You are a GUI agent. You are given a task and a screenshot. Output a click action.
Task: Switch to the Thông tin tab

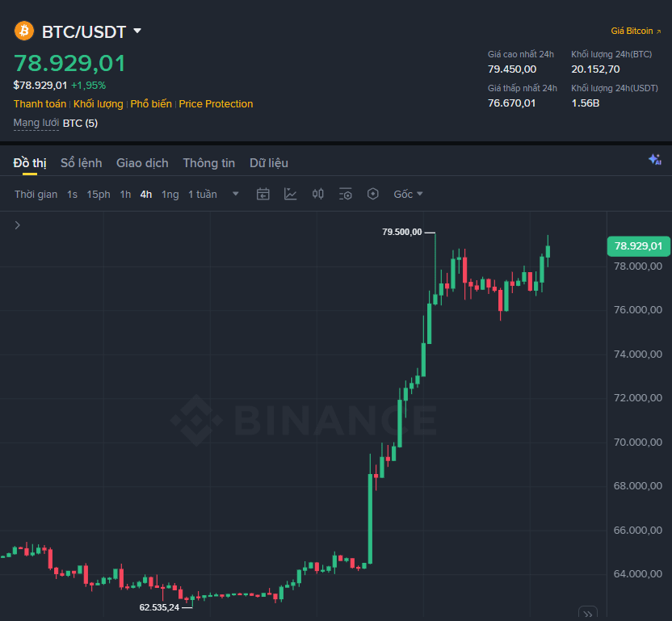[208, 163]
